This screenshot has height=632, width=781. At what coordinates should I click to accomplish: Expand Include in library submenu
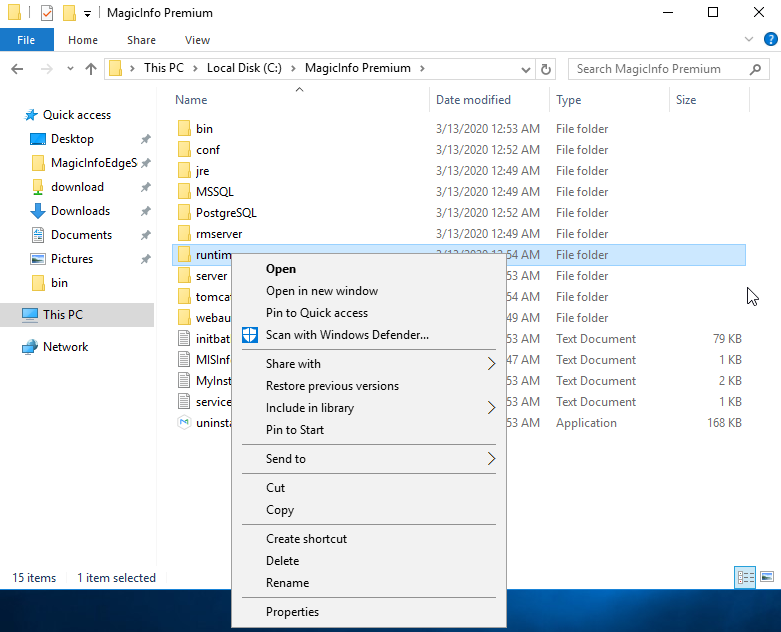coord(491,407)
